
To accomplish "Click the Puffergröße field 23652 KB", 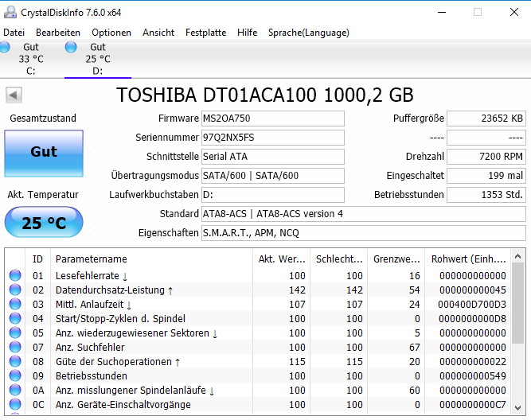I will [x=486, y=119].
